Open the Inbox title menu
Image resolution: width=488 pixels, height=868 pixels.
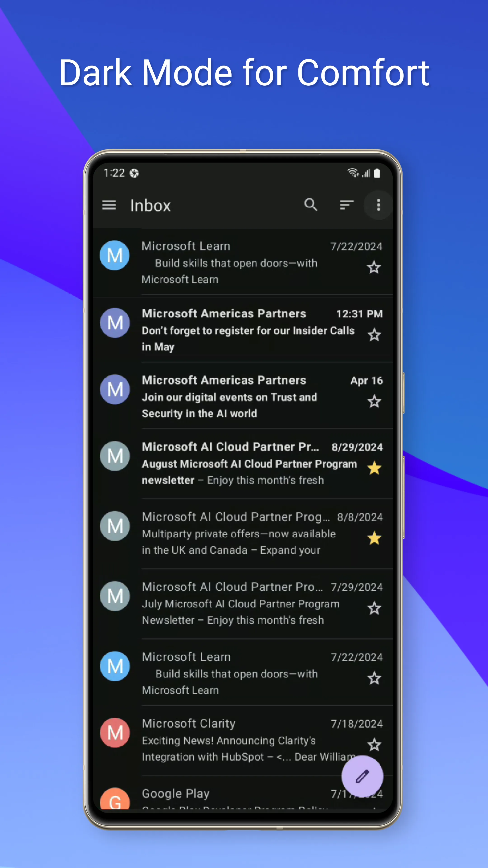pos(150,205)
